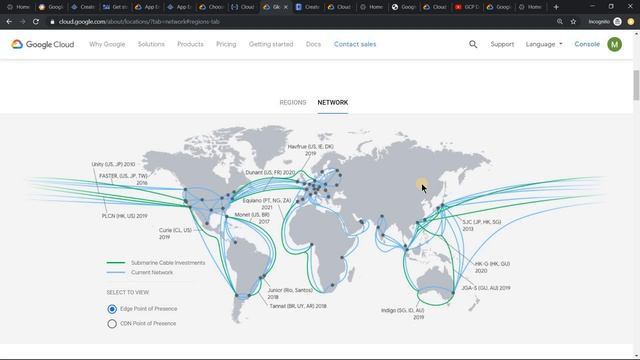
Task: Open the zoom magnifier in address bar
Action: (x=560, y=22)
